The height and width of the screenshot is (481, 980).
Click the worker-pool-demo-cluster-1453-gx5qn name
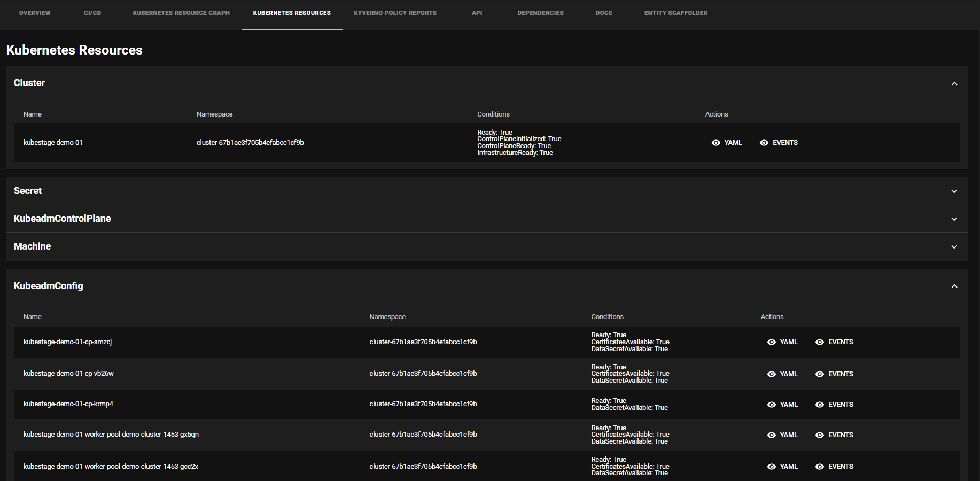(111, 435)
